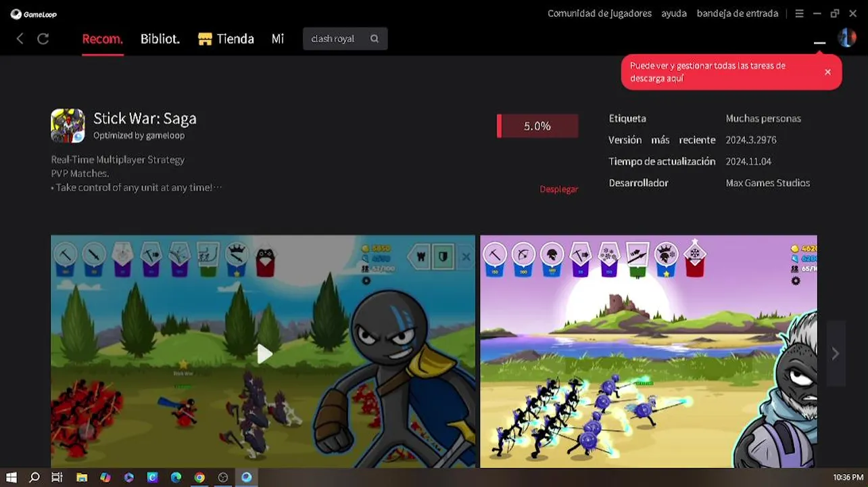Open the Tienda store tab
Viewport: 868px width, 487px height.
tap(226, 39)
